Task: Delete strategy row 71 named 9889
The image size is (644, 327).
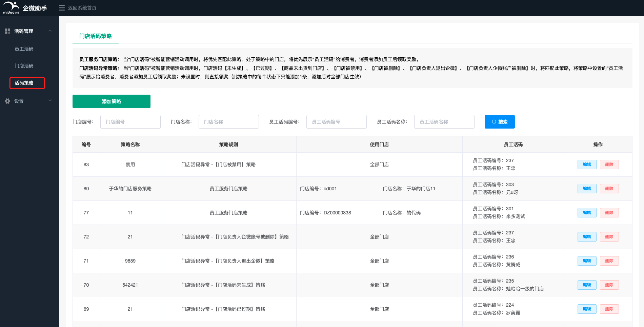Action: 609,261
